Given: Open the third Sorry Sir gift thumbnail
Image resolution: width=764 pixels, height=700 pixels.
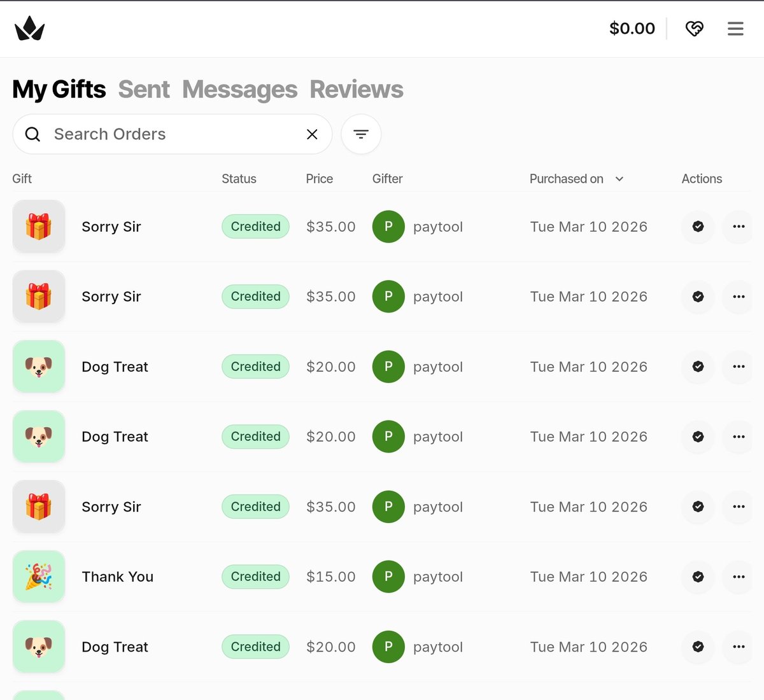Looking at the screenshot, I should [39, 507].
